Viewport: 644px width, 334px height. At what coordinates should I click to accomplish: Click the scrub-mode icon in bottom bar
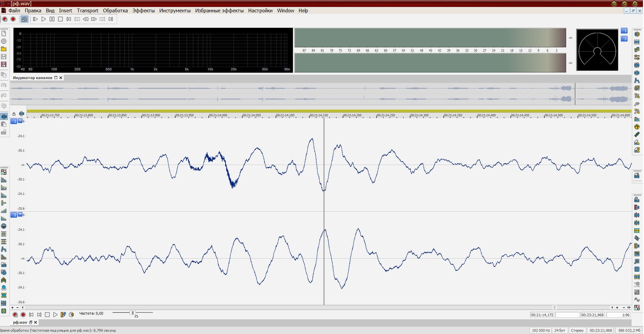[x=71, y=314]
